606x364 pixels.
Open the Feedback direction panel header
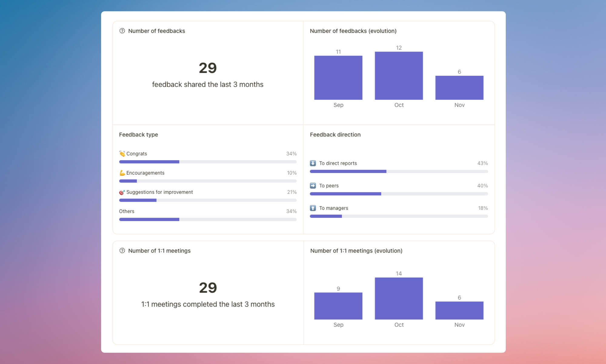tap(335, 134)
